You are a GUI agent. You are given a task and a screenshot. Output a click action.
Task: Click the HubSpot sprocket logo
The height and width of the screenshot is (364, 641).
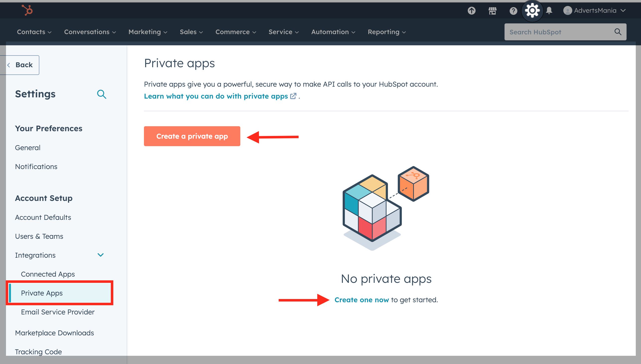tap(27, 10)
